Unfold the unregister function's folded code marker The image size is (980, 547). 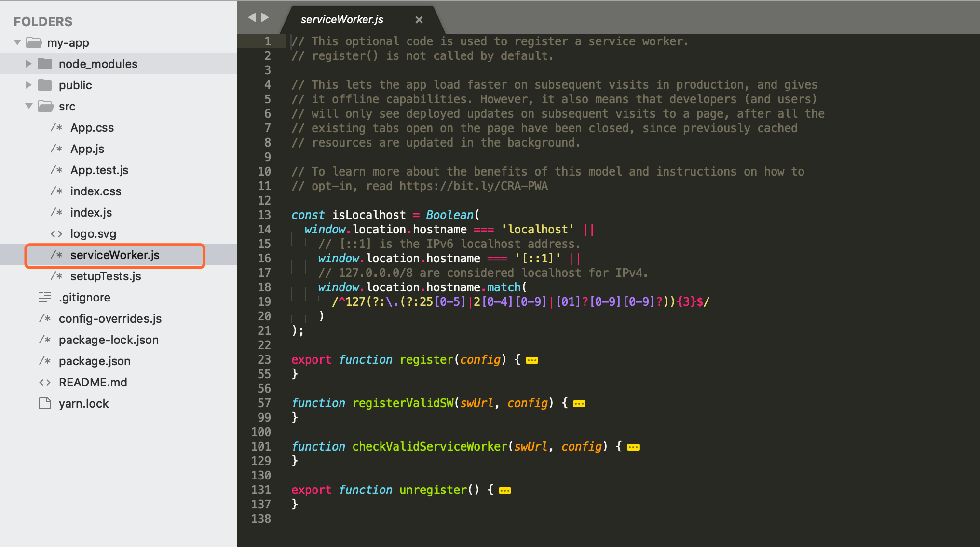point(505,491)
